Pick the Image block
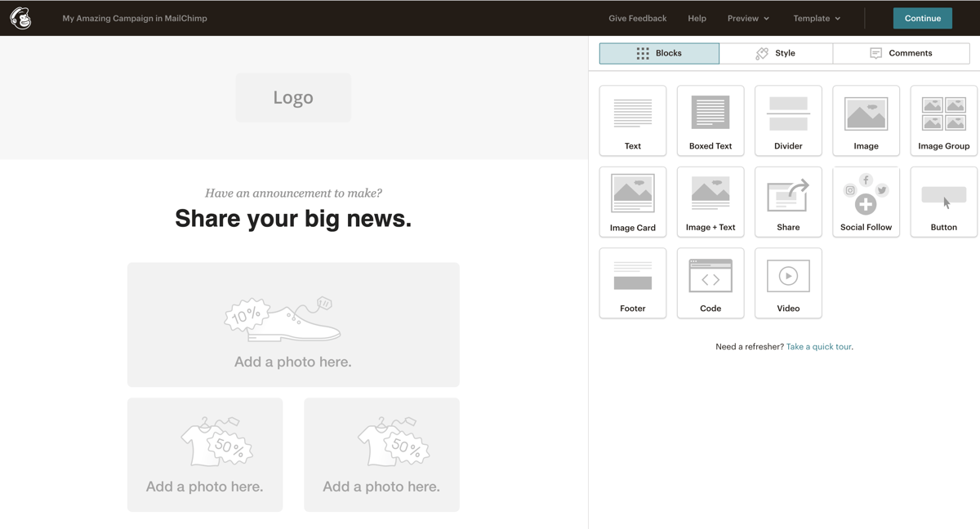The height and width of the screenshot is (529, 980). tap(866, 121)
